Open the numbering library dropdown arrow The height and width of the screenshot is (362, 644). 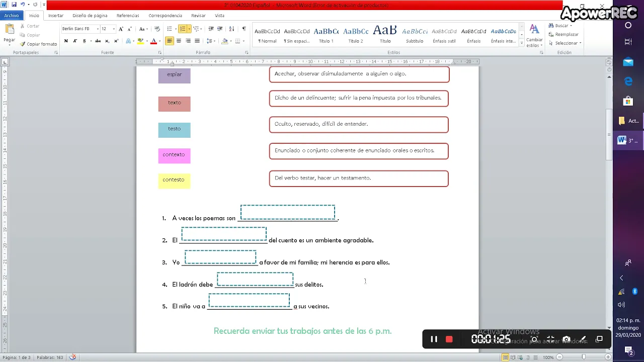click(189, 29)
